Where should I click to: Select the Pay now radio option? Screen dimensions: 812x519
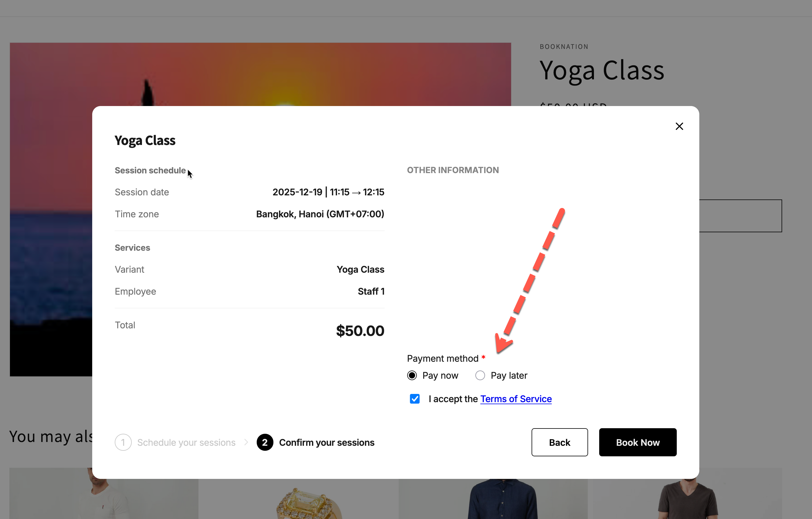(x=412, y=375)
